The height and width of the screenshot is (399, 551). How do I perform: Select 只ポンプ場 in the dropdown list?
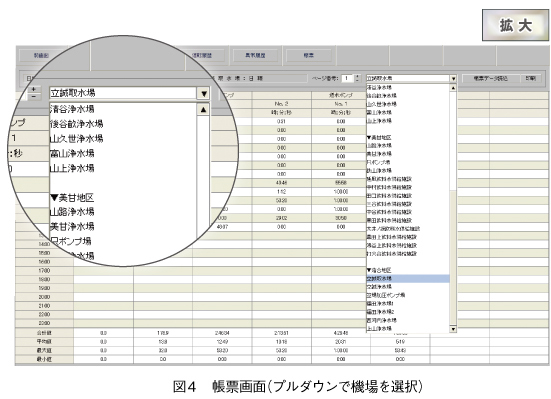(x=408, y=162)
